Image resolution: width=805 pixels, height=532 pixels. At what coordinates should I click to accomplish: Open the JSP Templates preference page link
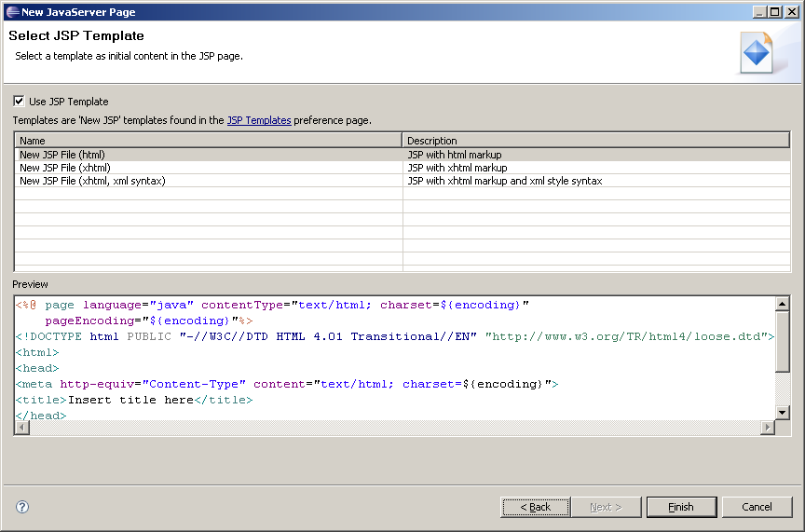click(x=259, y=120)
